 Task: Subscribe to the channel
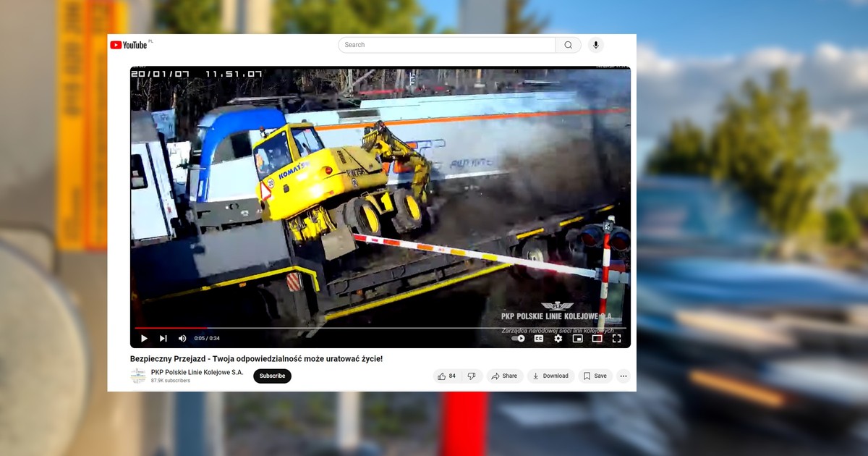272,376
